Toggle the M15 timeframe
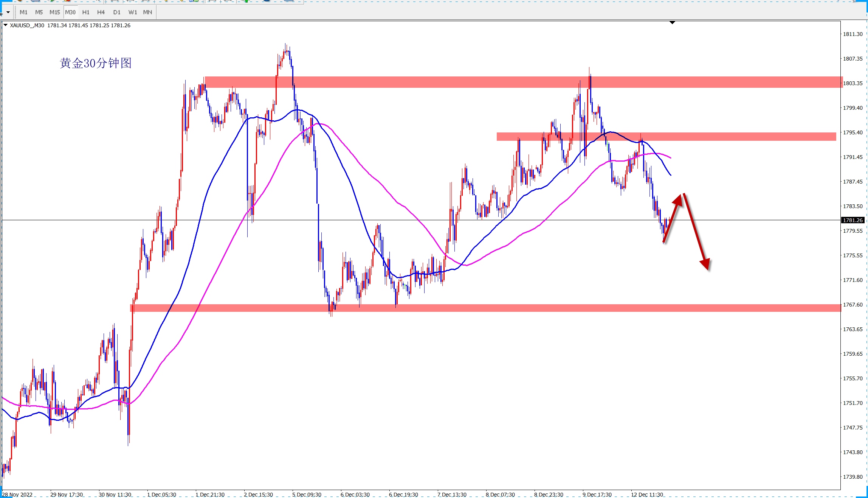Screen dimensions: 868x498 [x=55, y=12]
